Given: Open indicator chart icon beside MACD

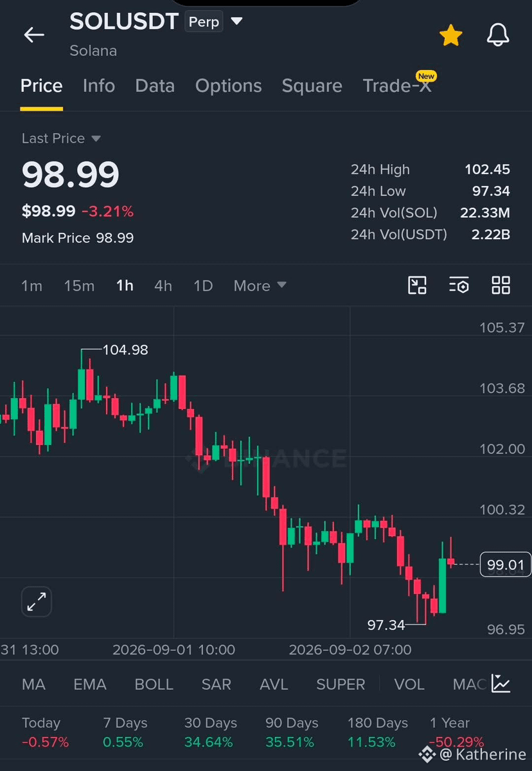Looking at the screenshot, I should pos(501,684).
